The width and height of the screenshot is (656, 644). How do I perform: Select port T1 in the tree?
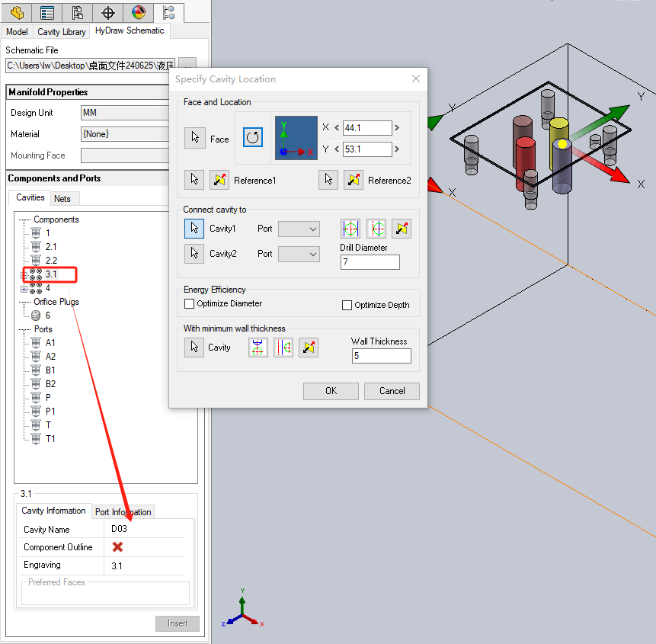(50, 439)
